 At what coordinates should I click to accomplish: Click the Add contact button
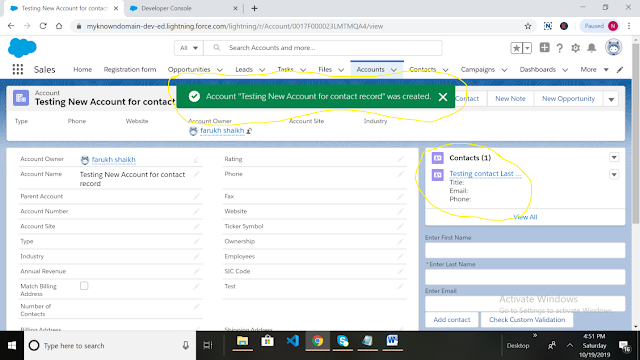pos(451,320)
